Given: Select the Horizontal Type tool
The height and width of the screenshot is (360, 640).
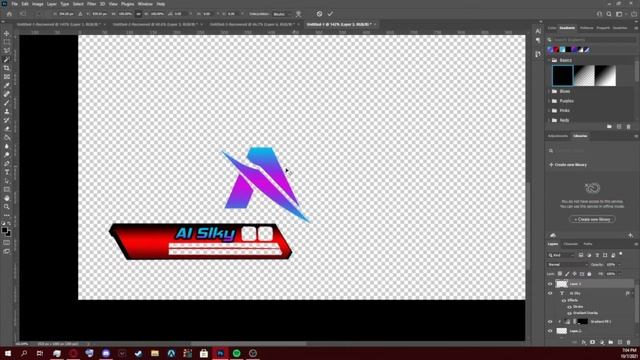Looking at the screenshot, I should click(7, 172).
